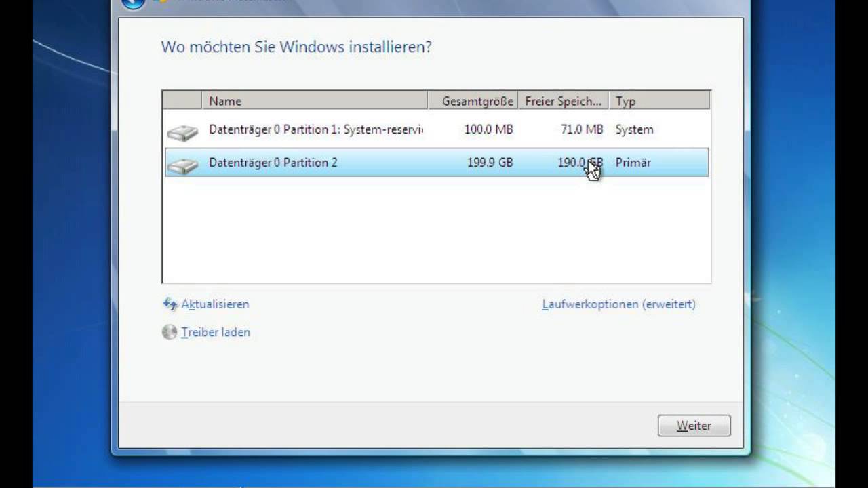Click the Weiter button

point(694,426)
